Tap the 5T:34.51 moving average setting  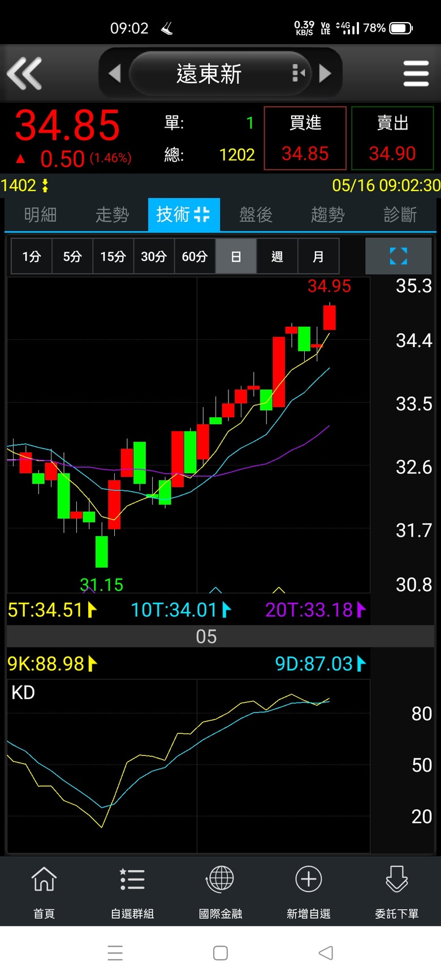pos(53,610)
